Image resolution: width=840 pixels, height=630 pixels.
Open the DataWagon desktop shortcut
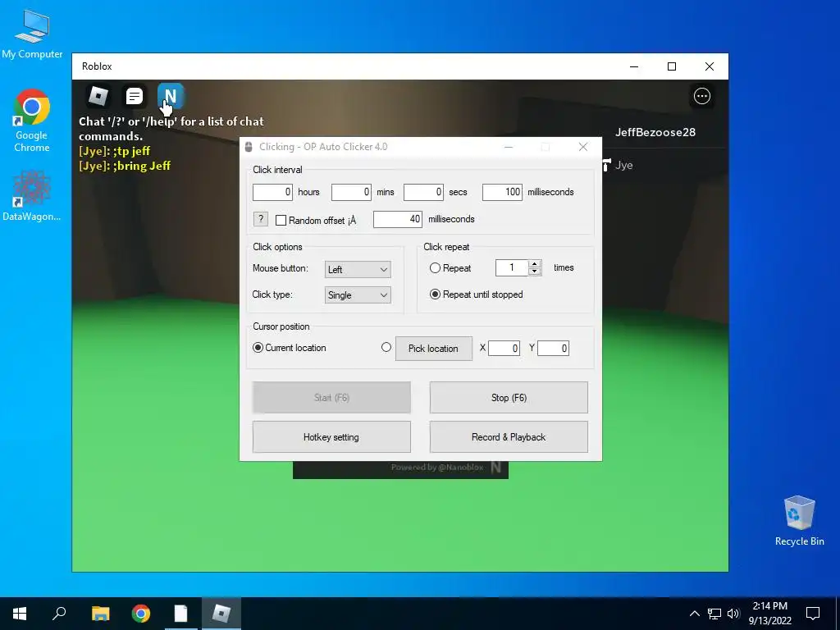[32, 196]
